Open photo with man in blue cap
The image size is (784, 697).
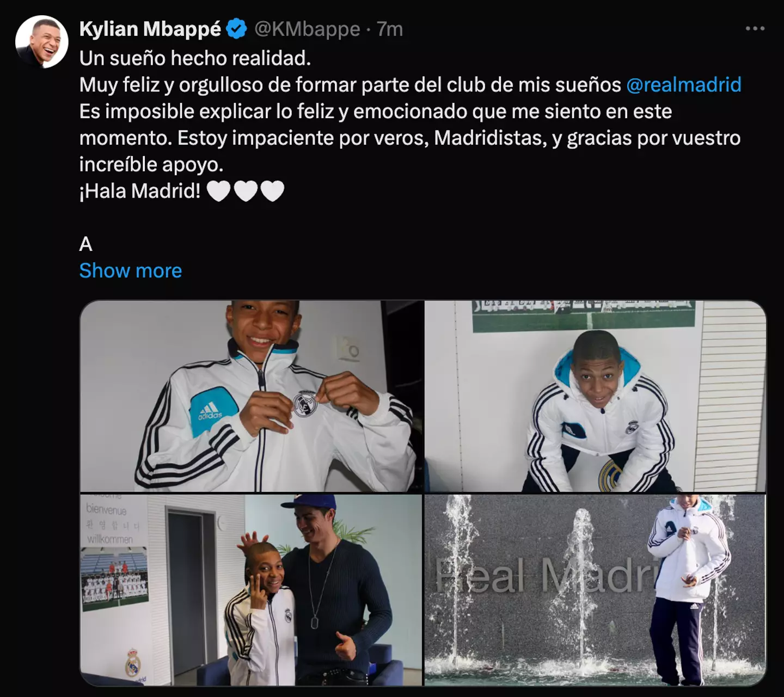[x=252, y=590]
